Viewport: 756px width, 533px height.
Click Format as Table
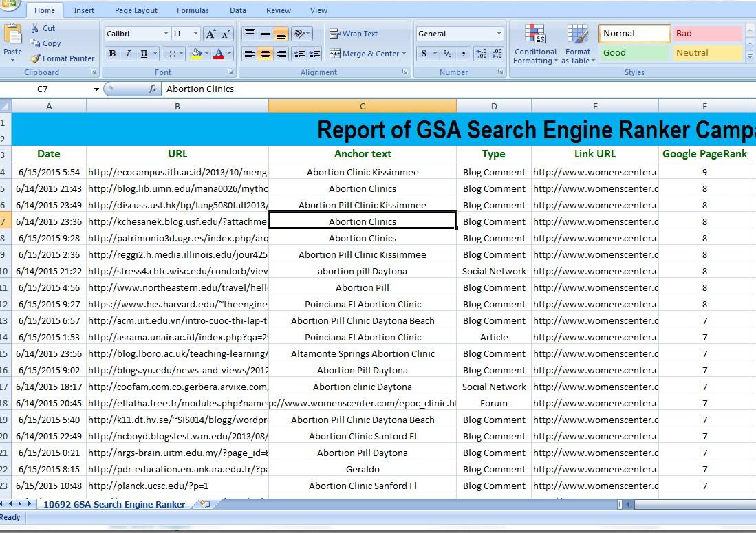pos(578,43)
